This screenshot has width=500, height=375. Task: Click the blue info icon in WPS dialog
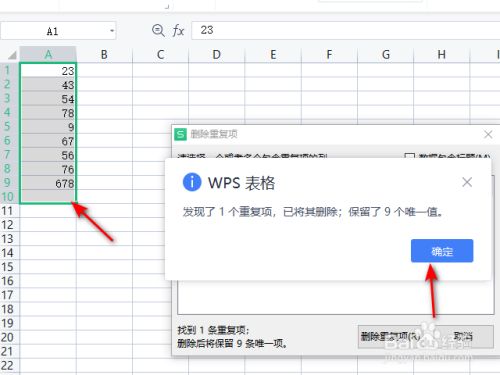point(192,182)
